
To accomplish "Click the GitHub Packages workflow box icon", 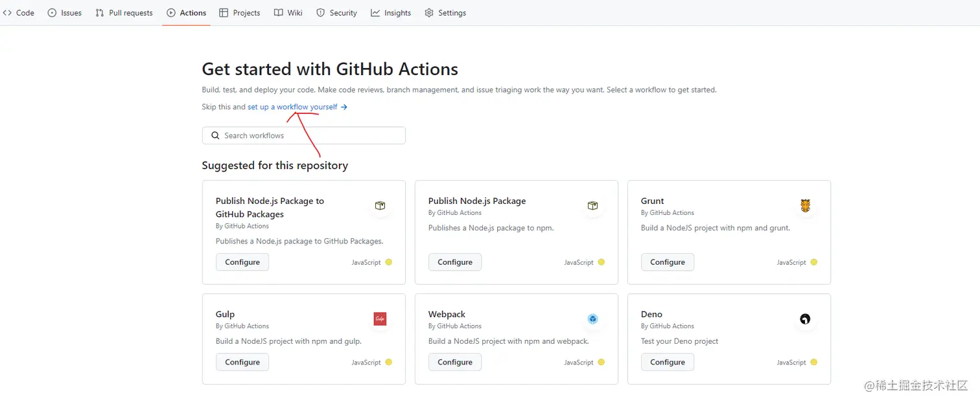I will click(x=380, y=206).
